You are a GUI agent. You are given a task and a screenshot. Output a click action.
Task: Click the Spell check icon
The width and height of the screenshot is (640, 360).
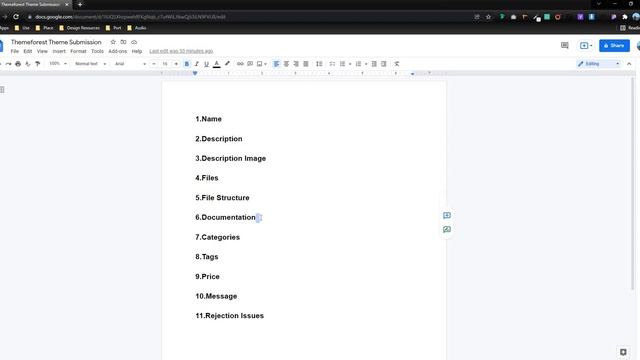[28, 64]
